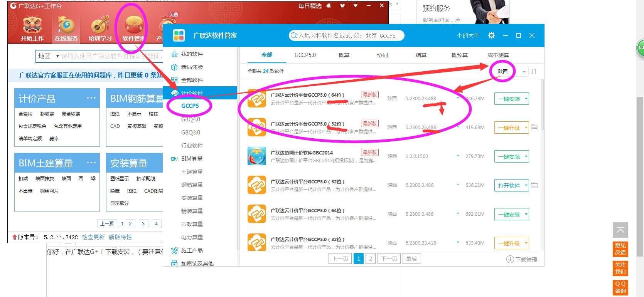Switch to the GCCP5.0 tab

305,55
